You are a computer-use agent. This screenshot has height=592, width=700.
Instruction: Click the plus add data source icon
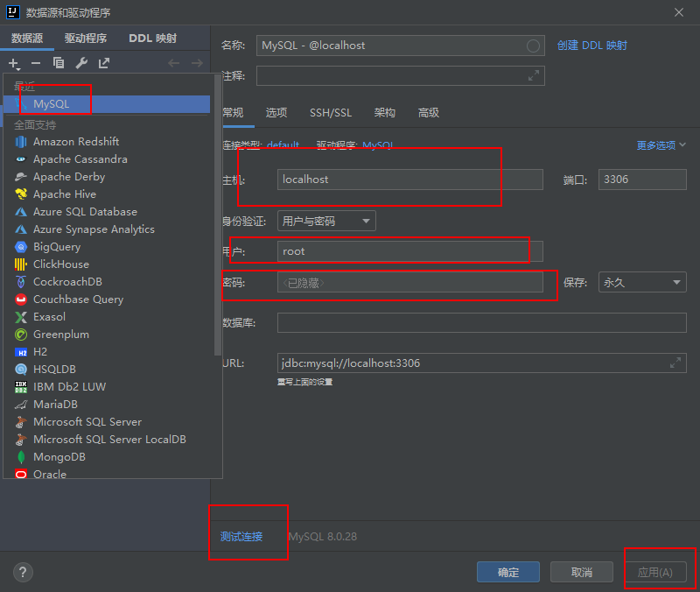(x=14, y=63)
